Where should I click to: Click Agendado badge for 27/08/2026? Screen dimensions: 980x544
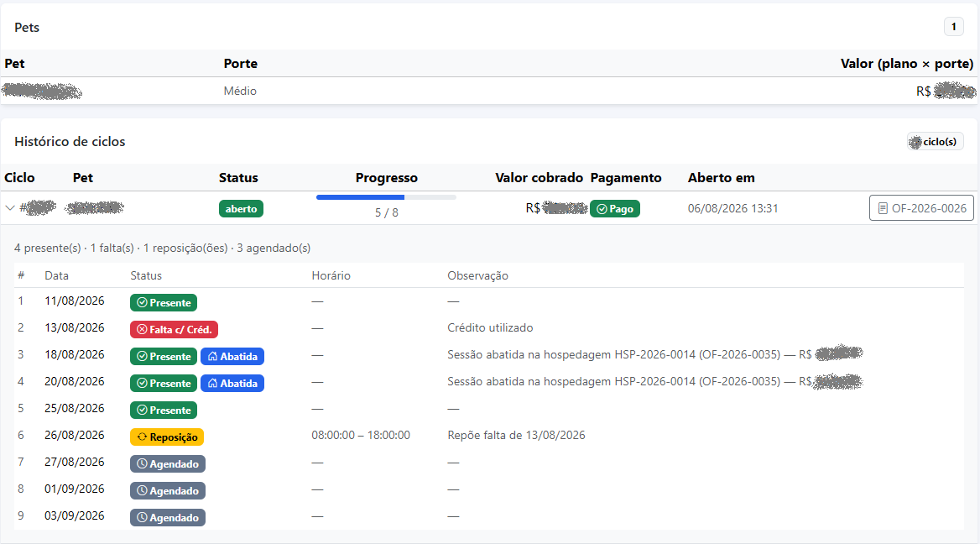click(168, 464)
